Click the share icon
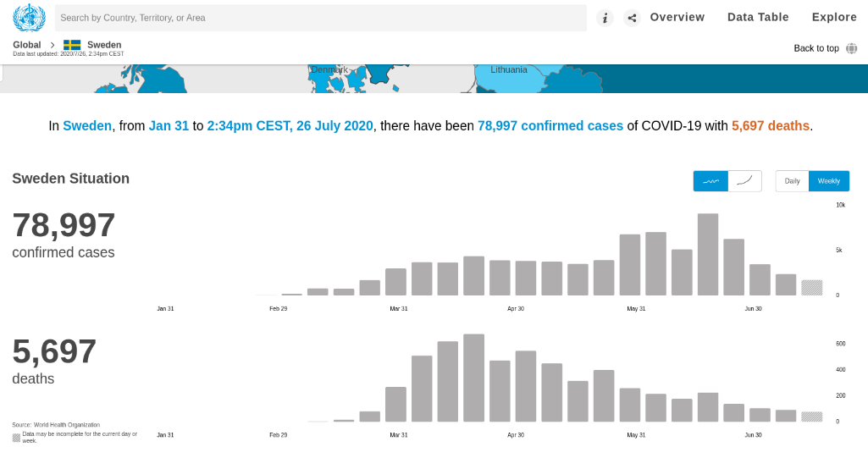Viewport: 868px width, 458px height. pos(632,18)
